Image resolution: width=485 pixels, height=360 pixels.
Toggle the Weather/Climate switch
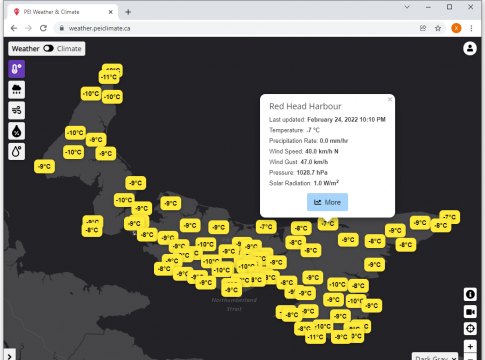tap(48, 48)
